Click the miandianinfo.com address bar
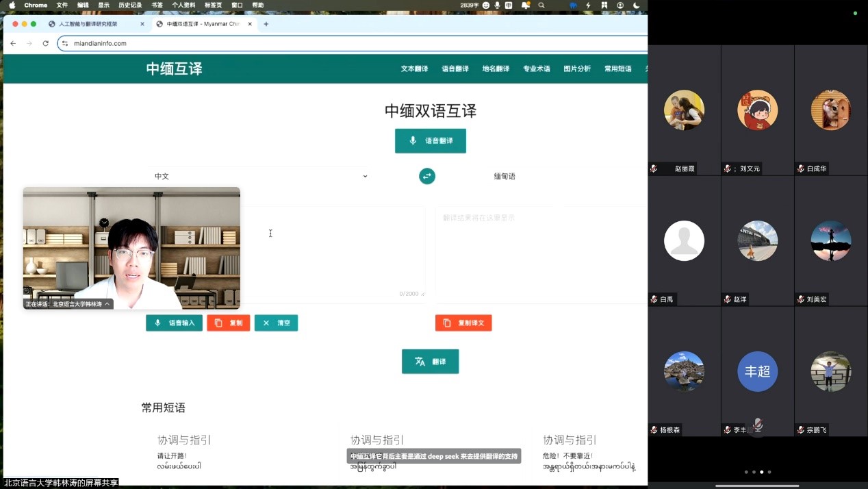Viewport: 868px width, 489px height. point(342,43)
